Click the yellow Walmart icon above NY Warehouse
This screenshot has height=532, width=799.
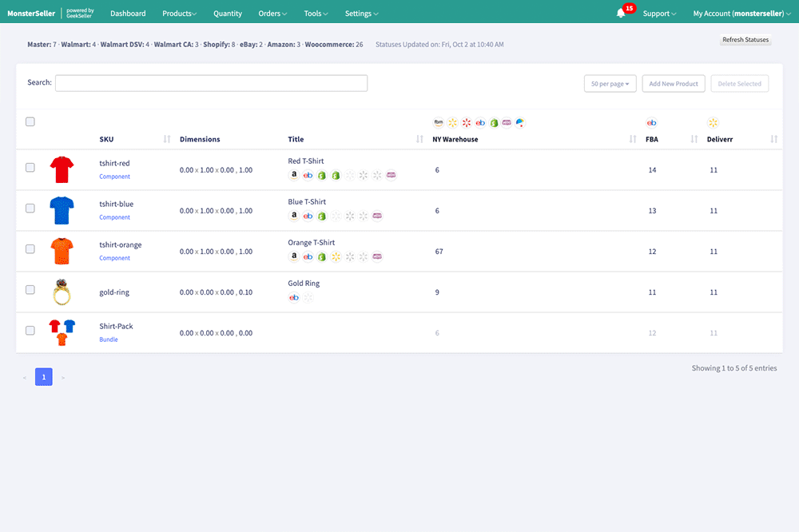[x=452, y=123]
